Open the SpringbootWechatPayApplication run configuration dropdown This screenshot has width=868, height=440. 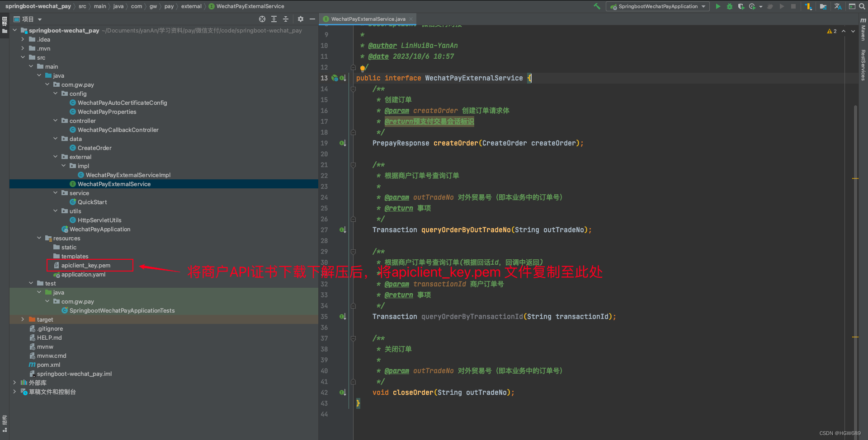(x=658, y=6)
